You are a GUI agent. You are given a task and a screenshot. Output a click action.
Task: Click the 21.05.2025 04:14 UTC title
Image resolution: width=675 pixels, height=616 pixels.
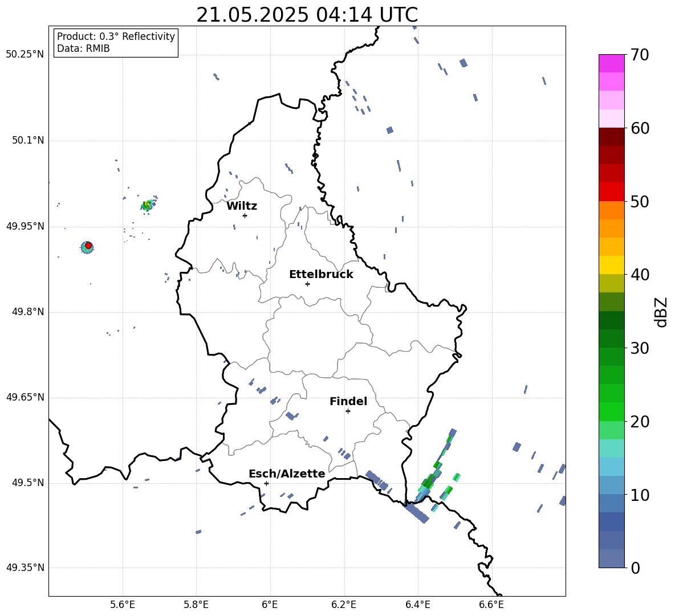[x=307, y=15]
